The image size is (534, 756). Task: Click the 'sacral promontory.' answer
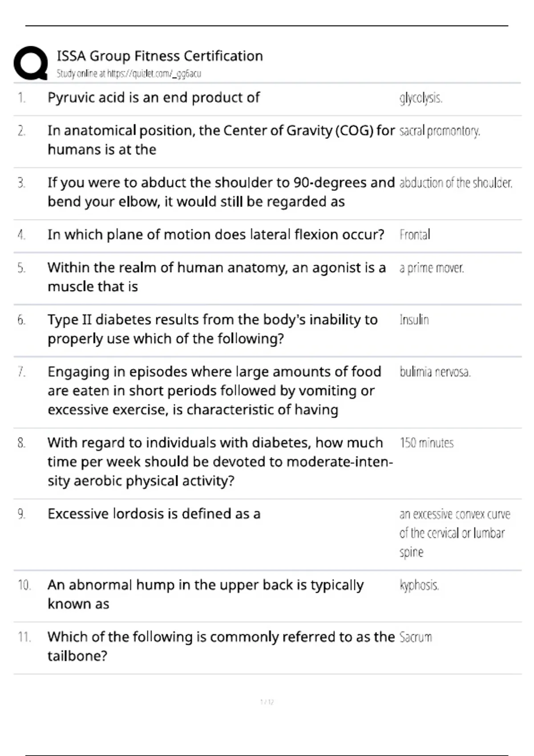tap(440, 131)
